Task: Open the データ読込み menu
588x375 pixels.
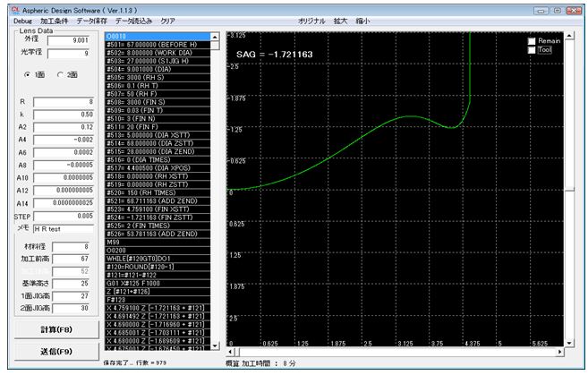Action: point(133,21)
